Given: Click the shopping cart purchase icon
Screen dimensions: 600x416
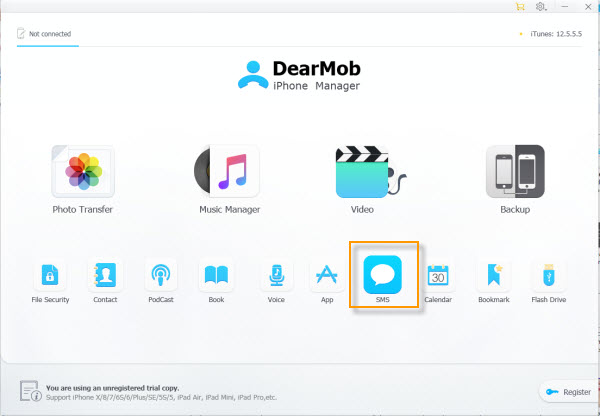Looking at the screenshot, I should coord(520,7).
